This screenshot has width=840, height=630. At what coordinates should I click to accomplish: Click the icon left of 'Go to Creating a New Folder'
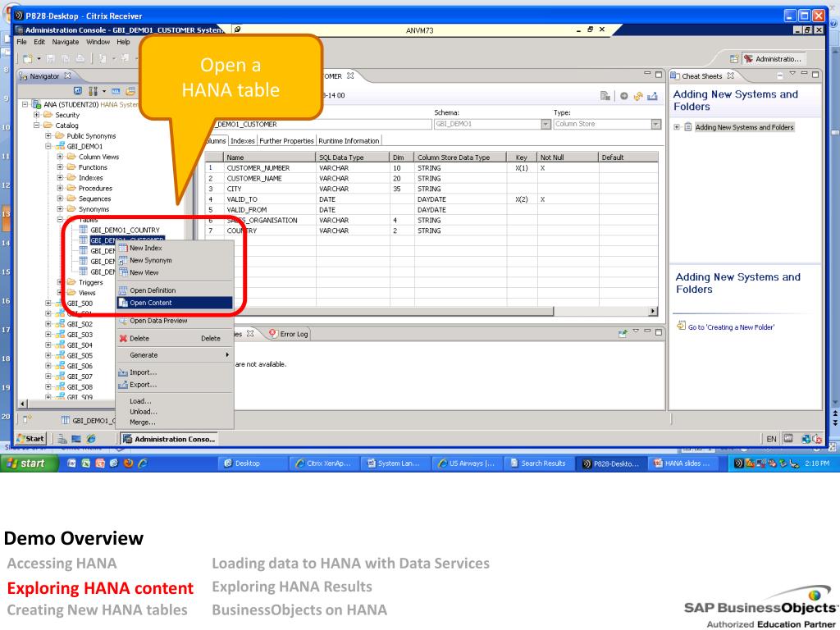682,326
